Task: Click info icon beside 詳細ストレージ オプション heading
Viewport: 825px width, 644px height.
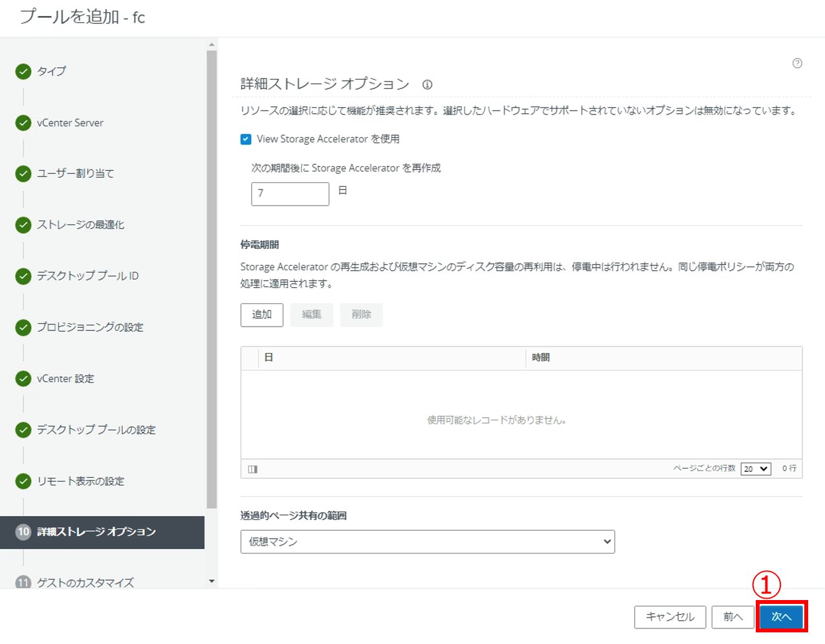Action: pyautogui.click(x=427, y=85)
